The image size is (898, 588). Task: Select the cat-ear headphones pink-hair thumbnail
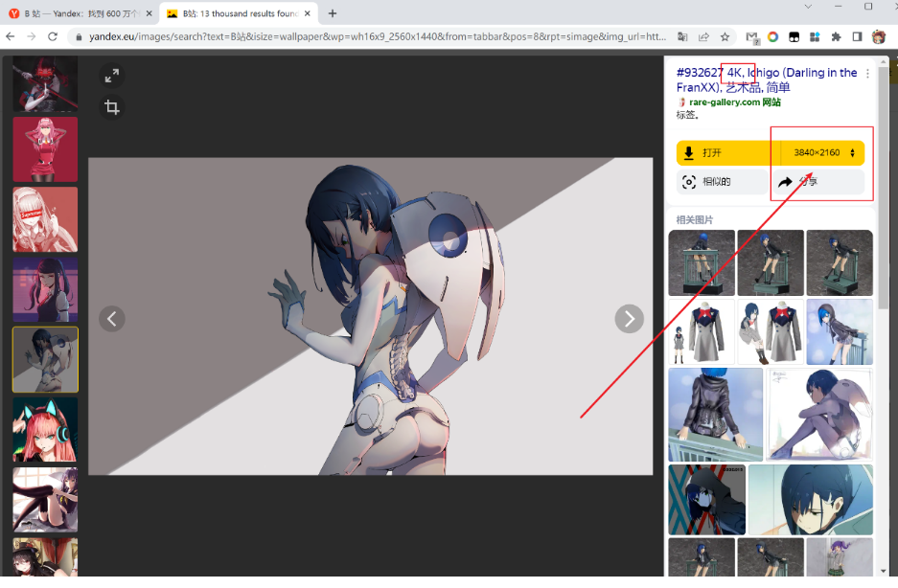[45, 429]
